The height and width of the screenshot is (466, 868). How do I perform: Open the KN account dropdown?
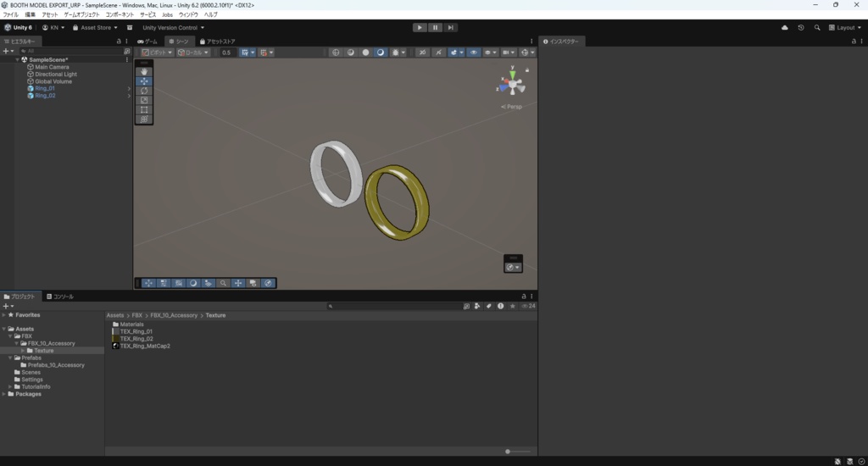pos(53,28)
